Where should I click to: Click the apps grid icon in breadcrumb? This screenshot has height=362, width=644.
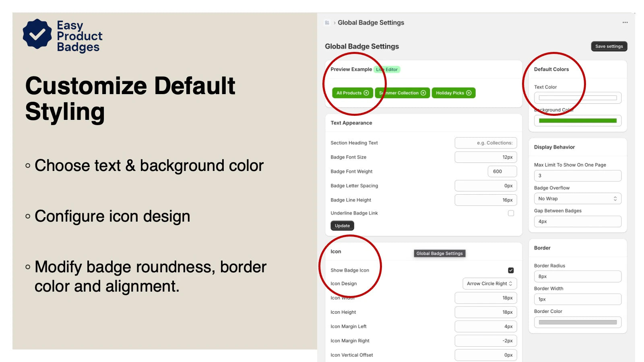(327, 23)
